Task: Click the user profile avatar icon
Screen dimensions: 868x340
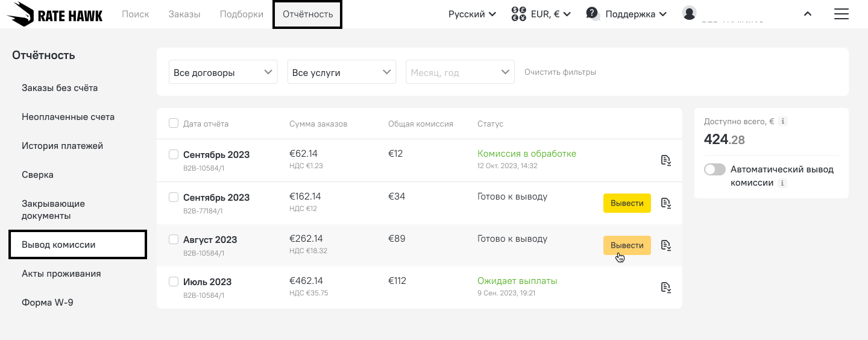Action: click(689, 13)
